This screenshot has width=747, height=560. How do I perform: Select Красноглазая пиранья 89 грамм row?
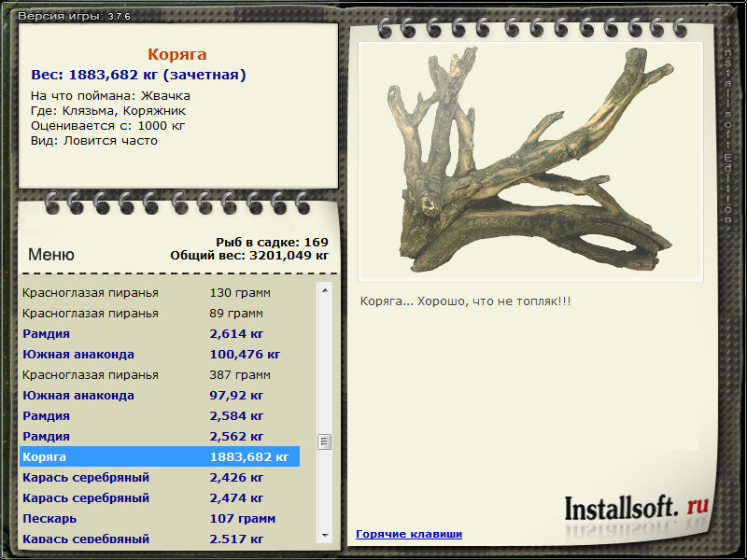point(160,314)
